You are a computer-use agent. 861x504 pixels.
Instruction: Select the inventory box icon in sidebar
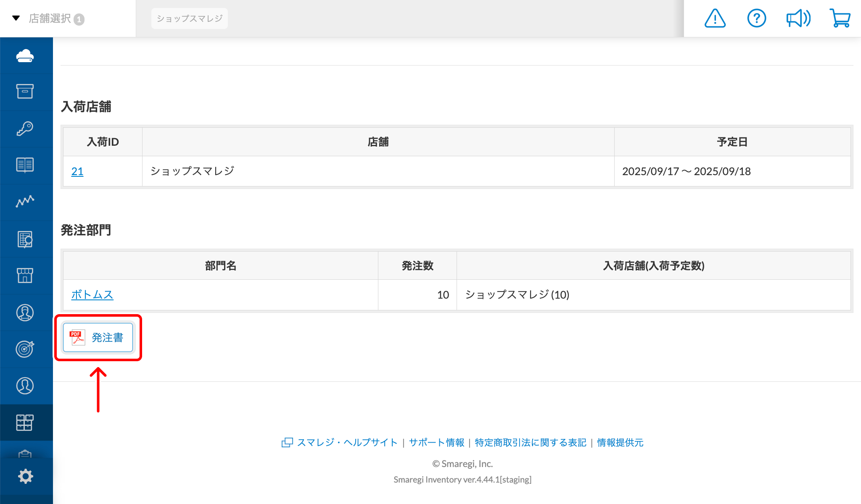coord(26,92)
